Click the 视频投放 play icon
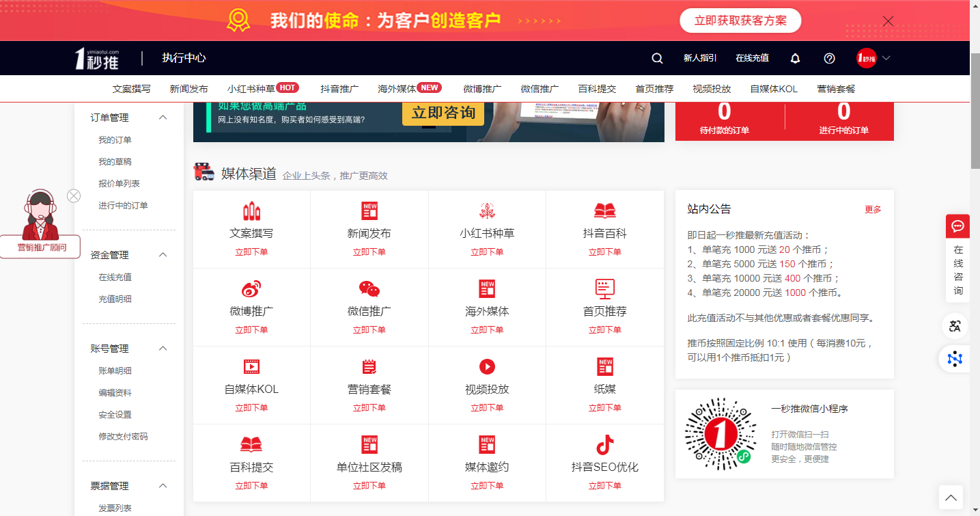The width and height of the screenshot is (980, 516). 487,367
